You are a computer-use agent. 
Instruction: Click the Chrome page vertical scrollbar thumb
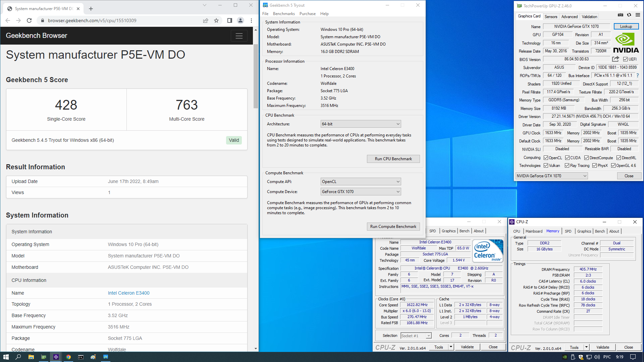pyautogui.click(x=256, y=76)
